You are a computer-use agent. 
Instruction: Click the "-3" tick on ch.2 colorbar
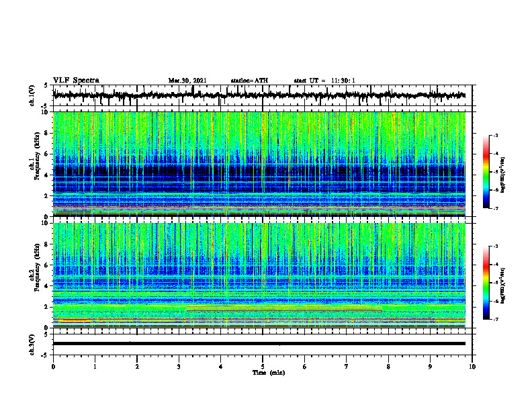click(496, 246)
